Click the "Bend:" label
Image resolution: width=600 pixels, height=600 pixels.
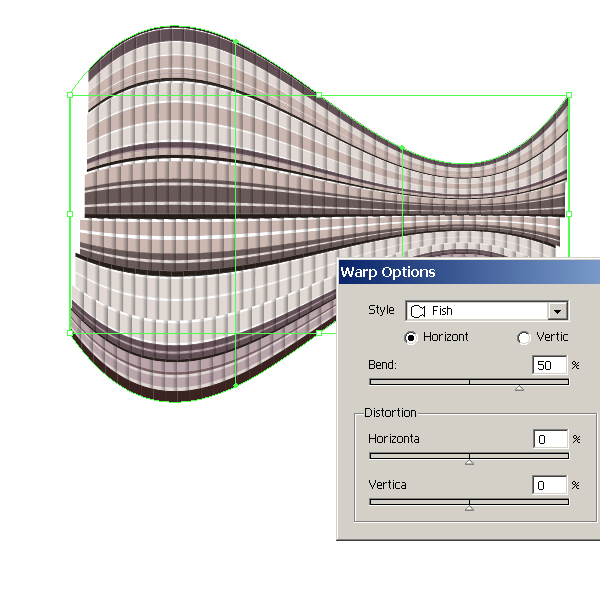click(382, 365)
